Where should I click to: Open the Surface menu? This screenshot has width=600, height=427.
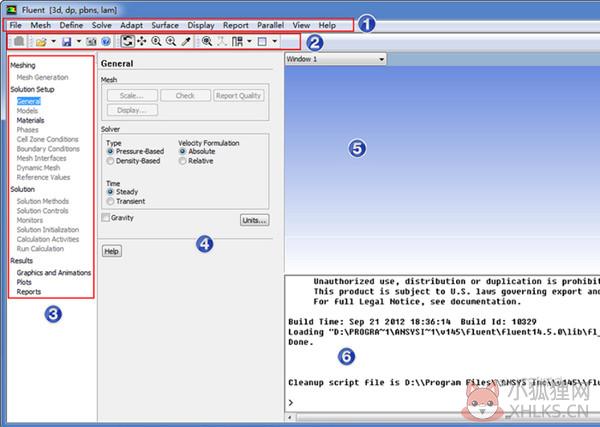[165, 25]
